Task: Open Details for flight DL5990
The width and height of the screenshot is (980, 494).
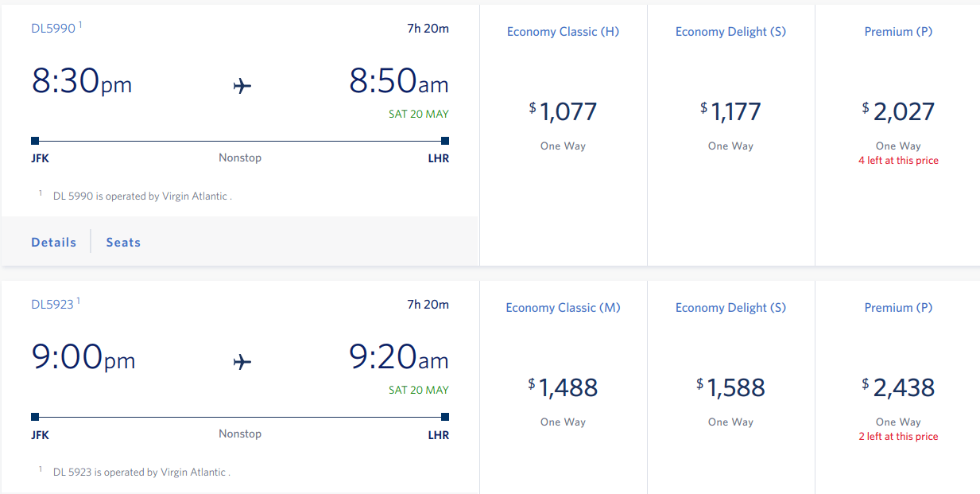Action: point(54,243)
